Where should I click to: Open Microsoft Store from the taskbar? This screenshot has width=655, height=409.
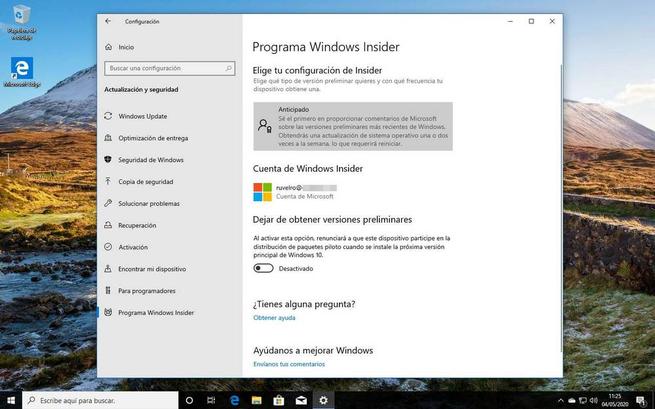279,400
